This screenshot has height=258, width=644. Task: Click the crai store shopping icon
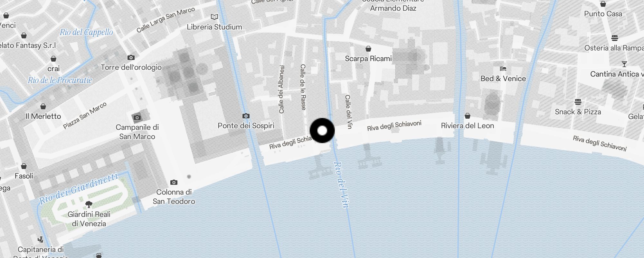[53, 59]
